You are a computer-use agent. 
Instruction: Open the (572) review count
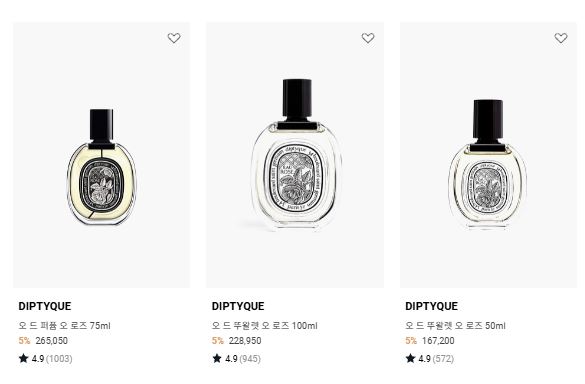coord(443,359)
